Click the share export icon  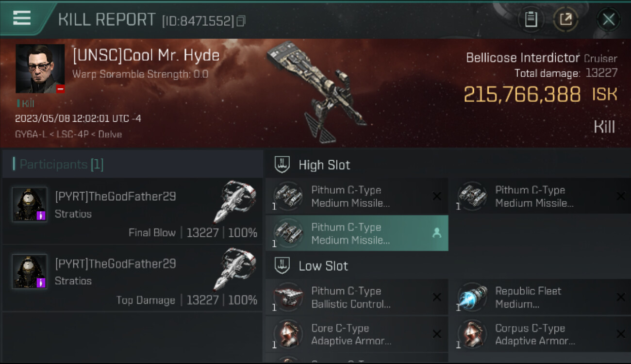[x=565, y=19]
